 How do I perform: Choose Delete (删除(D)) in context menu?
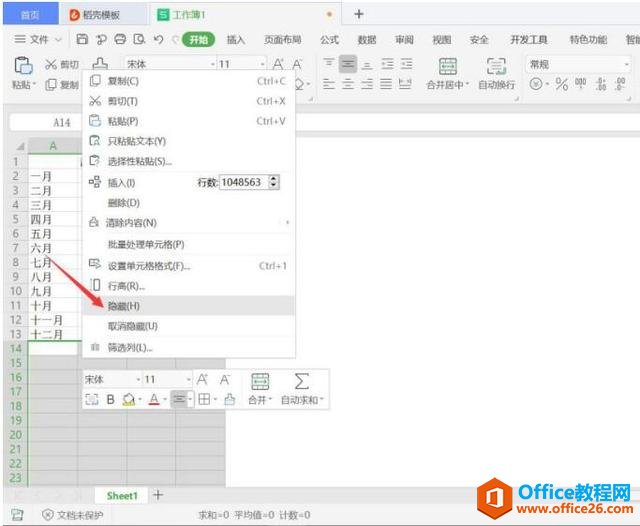click(x=188, y=203)
